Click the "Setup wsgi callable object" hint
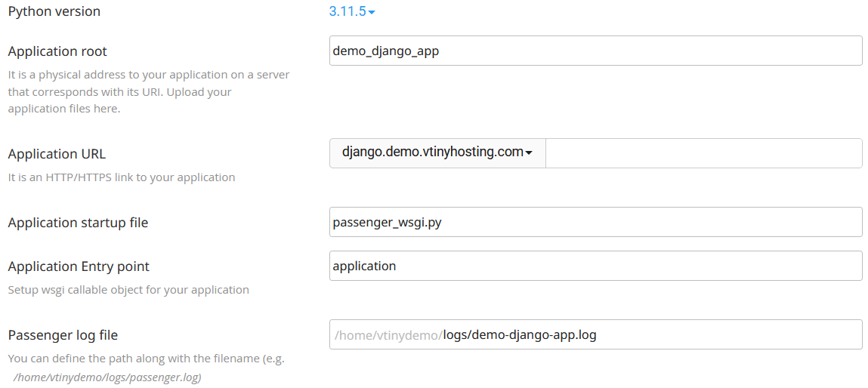The image size is (868, 388). [128, 290]
